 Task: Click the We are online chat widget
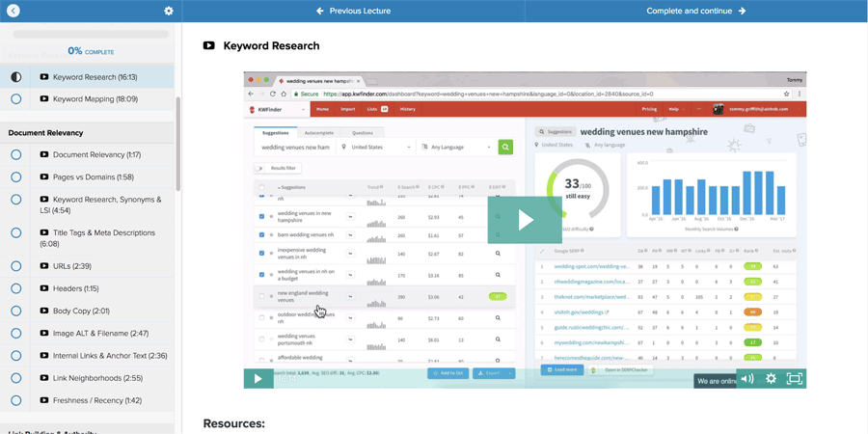(x=715, y=381)
